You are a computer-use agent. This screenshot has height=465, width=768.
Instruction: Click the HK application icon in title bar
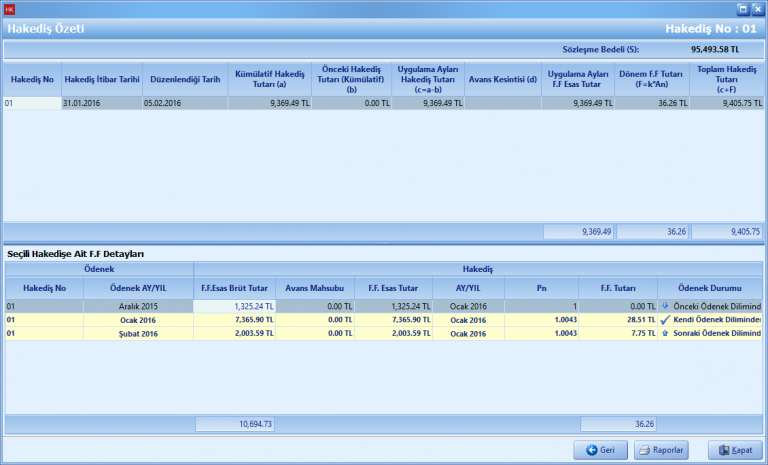10,9
